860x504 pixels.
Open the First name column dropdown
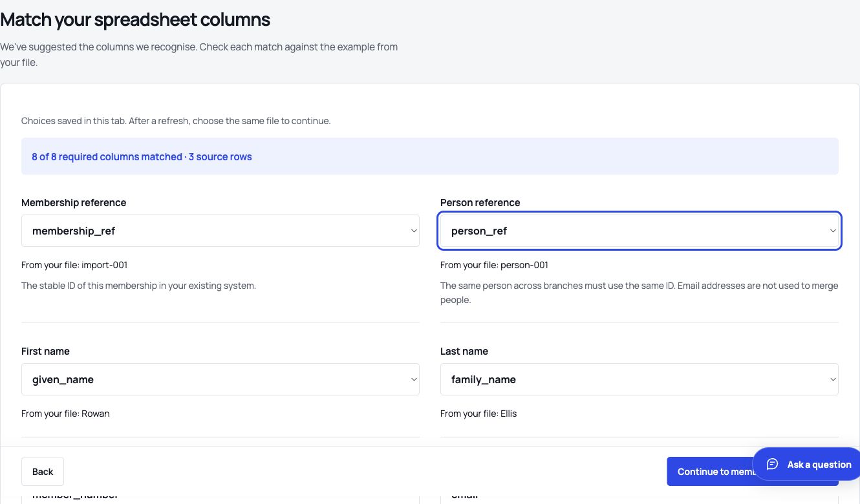tap(220, 379)
